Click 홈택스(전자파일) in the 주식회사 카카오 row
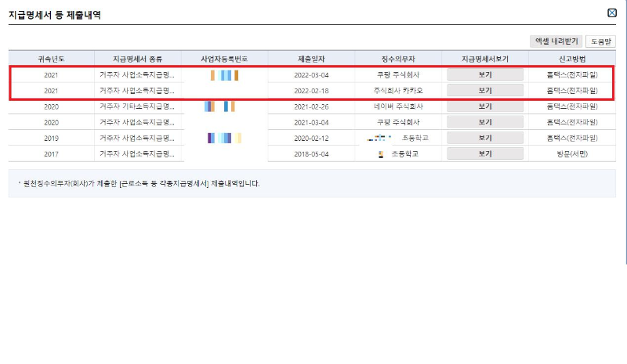Viewport: 627px width, 364px height. [572, 91]
